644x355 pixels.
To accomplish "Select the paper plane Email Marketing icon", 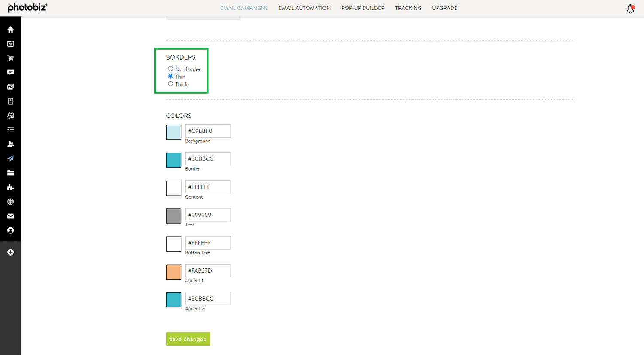I will click(x=10, y=159).
